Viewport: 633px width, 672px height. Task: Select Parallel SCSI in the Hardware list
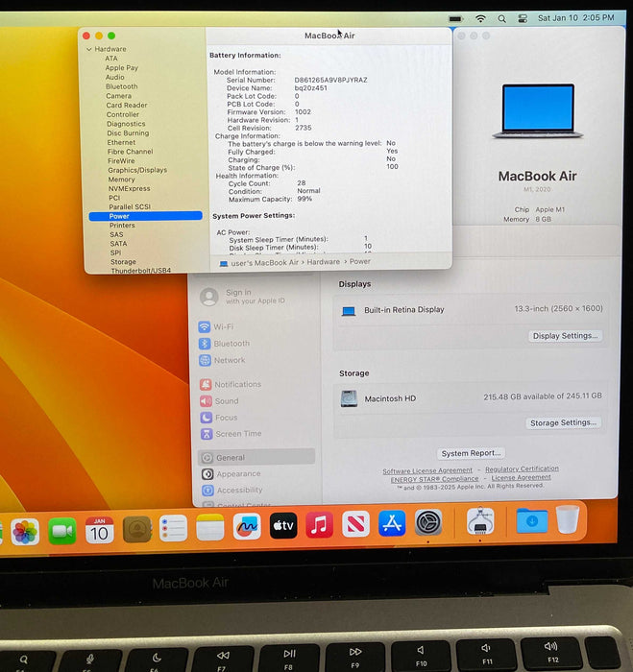[130, 207]
